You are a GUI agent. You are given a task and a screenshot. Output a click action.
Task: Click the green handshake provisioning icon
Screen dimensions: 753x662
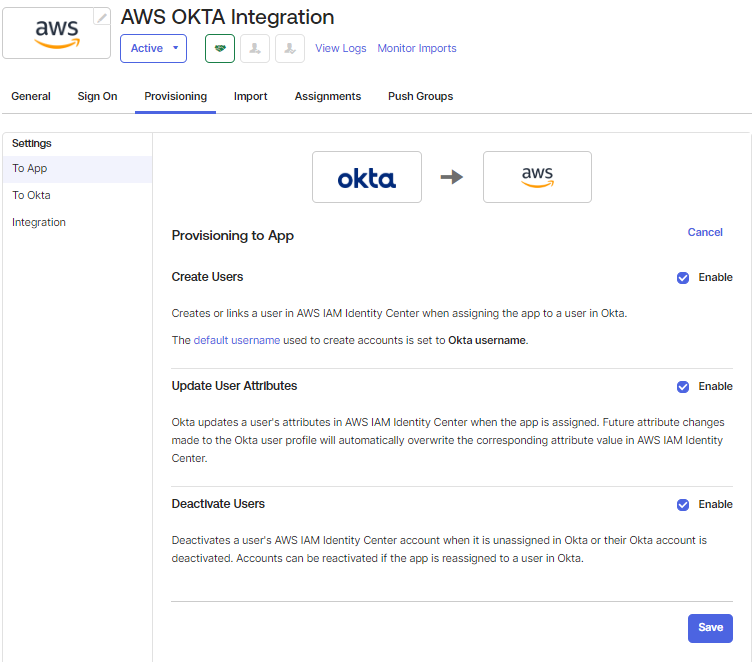point(220,48)
